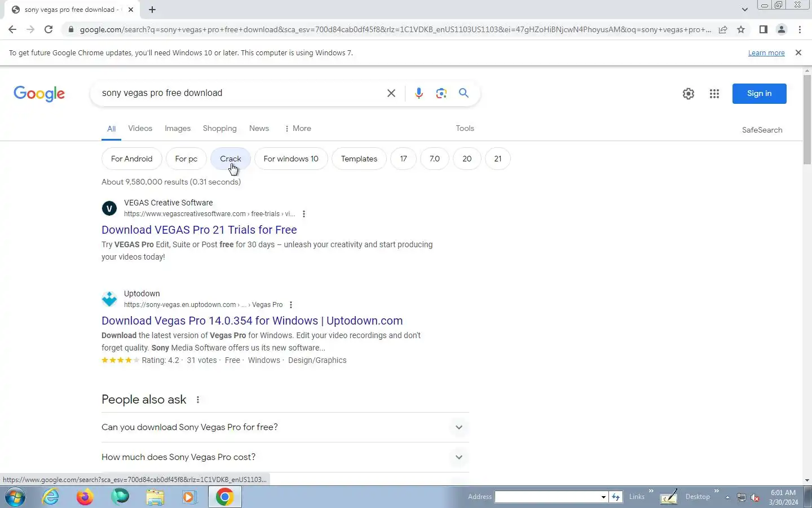Viewport: 812px width, 508px height.
Task: Click the taskbar volume icon
Action: point(756,497)
